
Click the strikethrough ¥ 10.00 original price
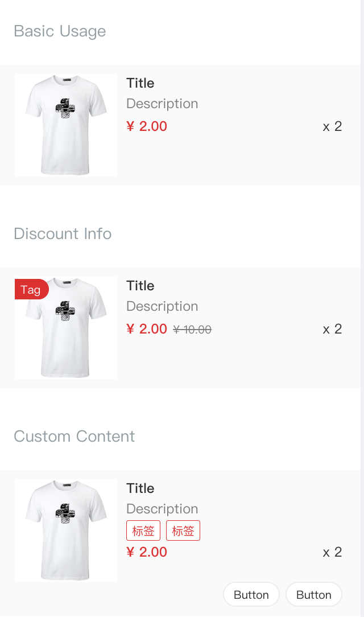click(x=192, y=329)
